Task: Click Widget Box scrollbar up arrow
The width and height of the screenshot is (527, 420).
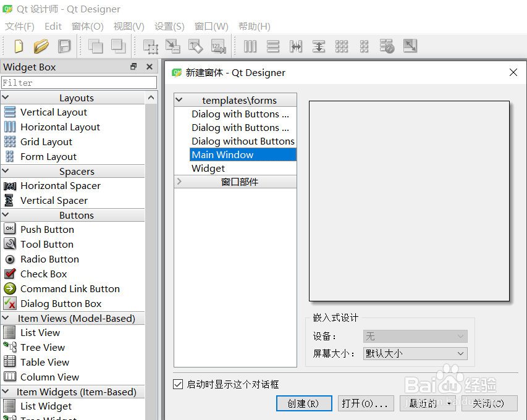Action: click(151, 98)
